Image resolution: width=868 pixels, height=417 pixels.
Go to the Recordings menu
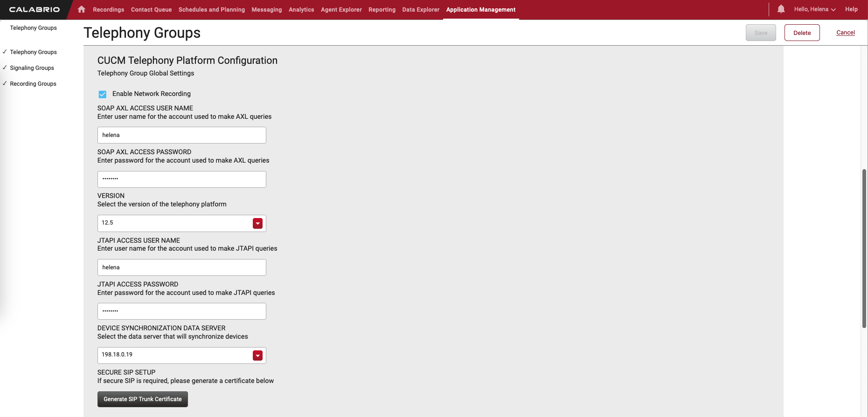(108, 10)
